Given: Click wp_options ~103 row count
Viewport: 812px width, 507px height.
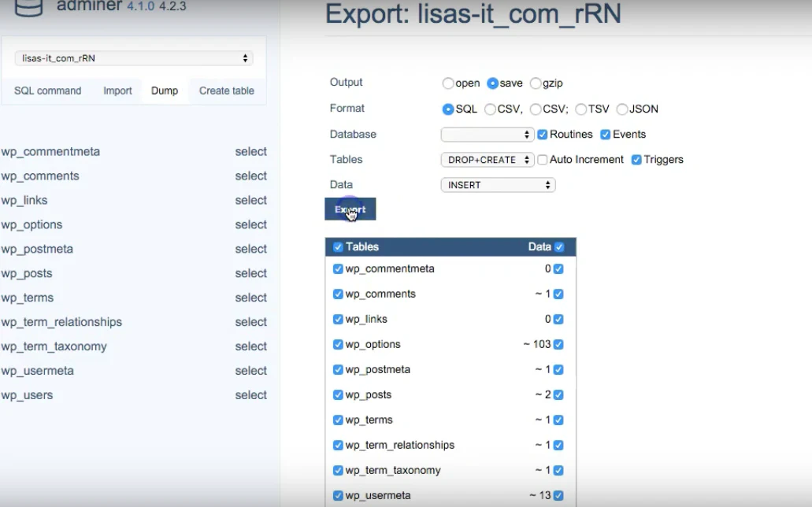Looking at the screenshot, I should pyautogui.click(x=536, y=344).
